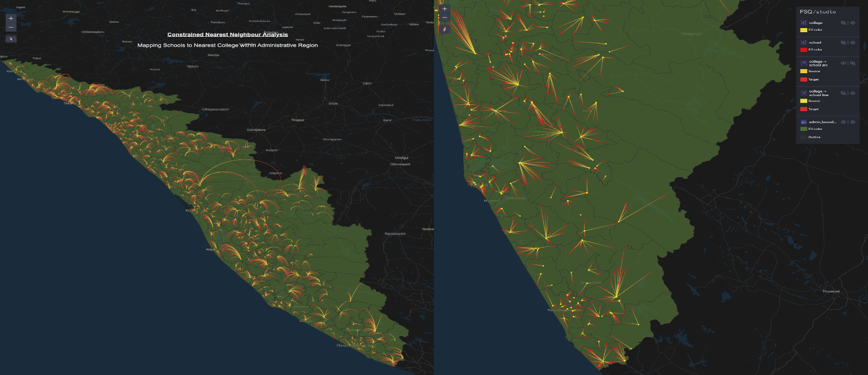The height and width of the screenshot is (375, 868).
Task: Click the 'Erode' map label
Action: 333,103
